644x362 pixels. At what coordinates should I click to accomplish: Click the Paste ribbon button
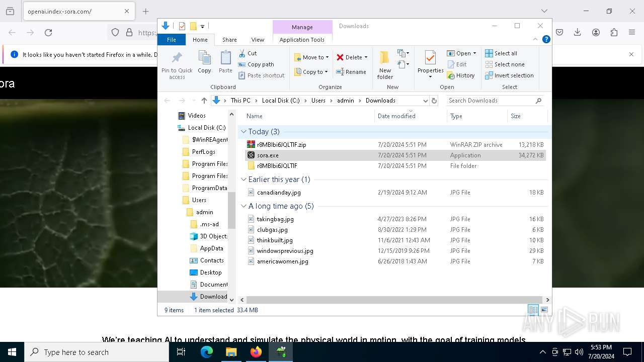(225, 62)
